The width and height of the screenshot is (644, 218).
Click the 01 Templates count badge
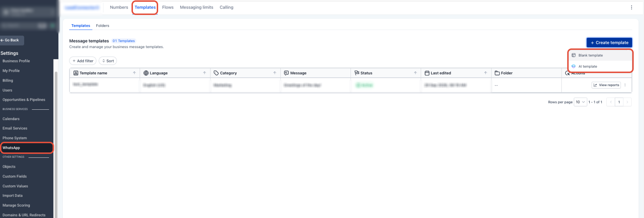(x=124, y=41)
